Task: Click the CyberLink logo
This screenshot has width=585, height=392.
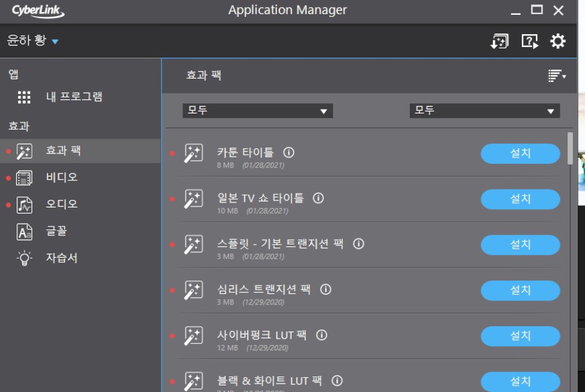Action: tap(37, 11)
